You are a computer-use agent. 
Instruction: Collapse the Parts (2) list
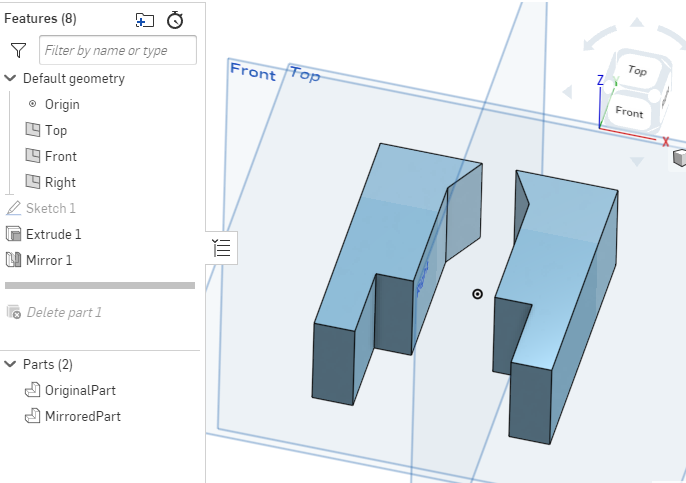(11, 364)
